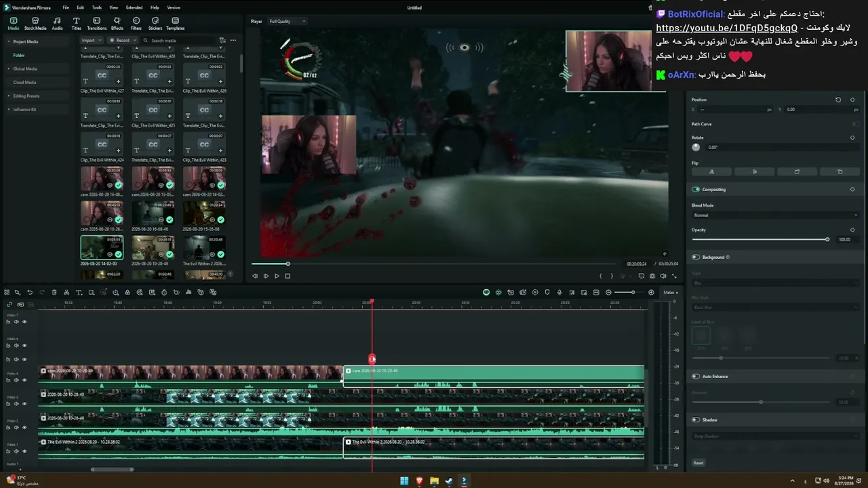Flip the clip horizontally
This screenshot has height=488, width=868.
(711, 171)
